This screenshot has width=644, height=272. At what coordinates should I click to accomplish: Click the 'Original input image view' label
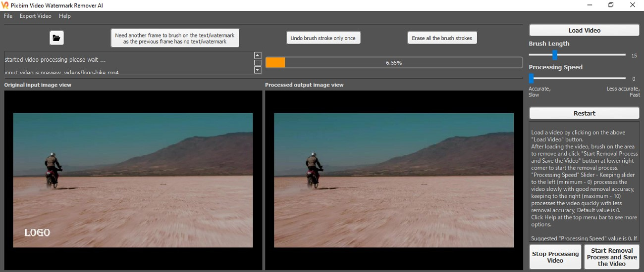pyautogui.click(x=38, y=85)
